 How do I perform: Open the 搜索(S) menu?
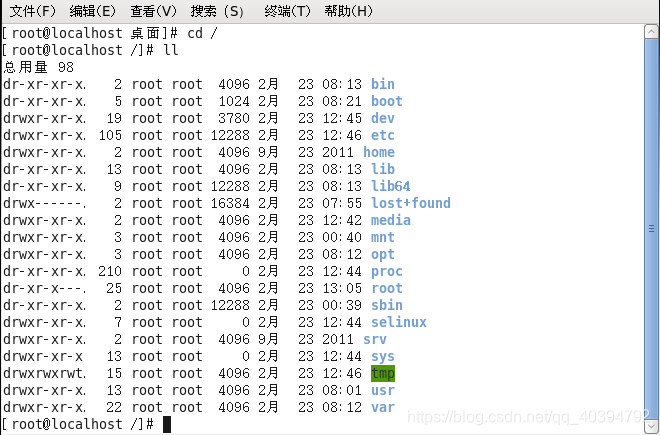point(217,11)
